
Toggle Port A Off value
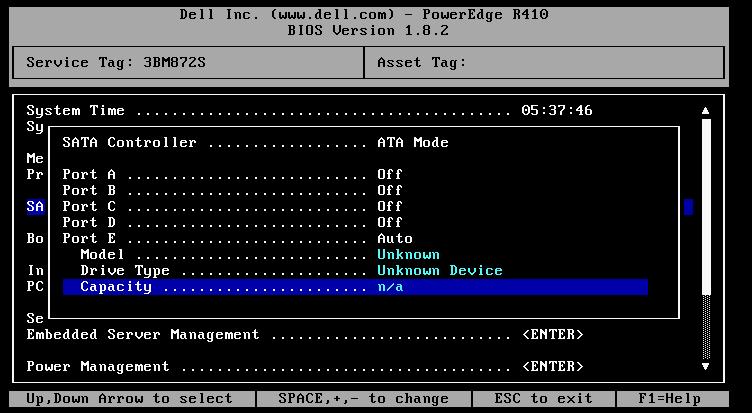click(x=389, y=174)
